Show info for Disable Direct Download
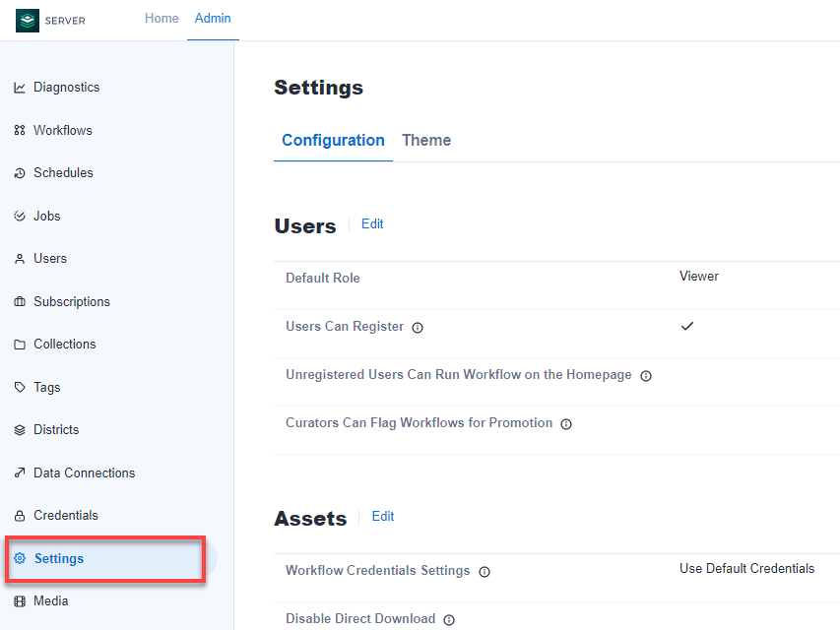840x630 pixels. pyautogui.click(x=449, y=620)
